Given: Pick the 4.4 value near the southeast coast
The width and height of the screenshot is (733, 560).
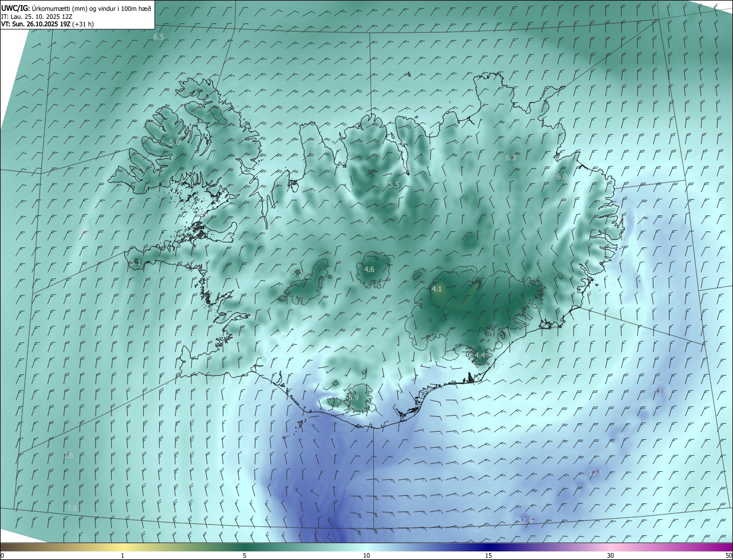Looking at the screenshot, I should pyautogui.click(x=480, y=356).
